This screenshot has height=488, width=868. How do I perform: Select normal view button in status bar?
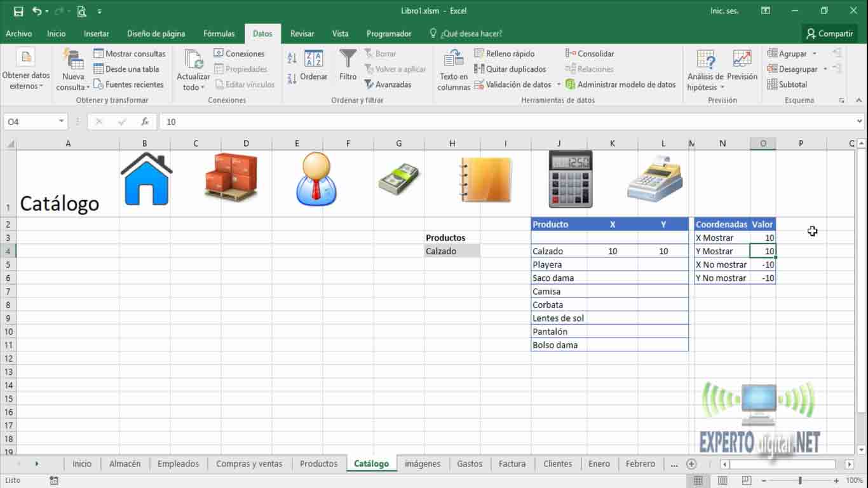click(x=698, y=481)
